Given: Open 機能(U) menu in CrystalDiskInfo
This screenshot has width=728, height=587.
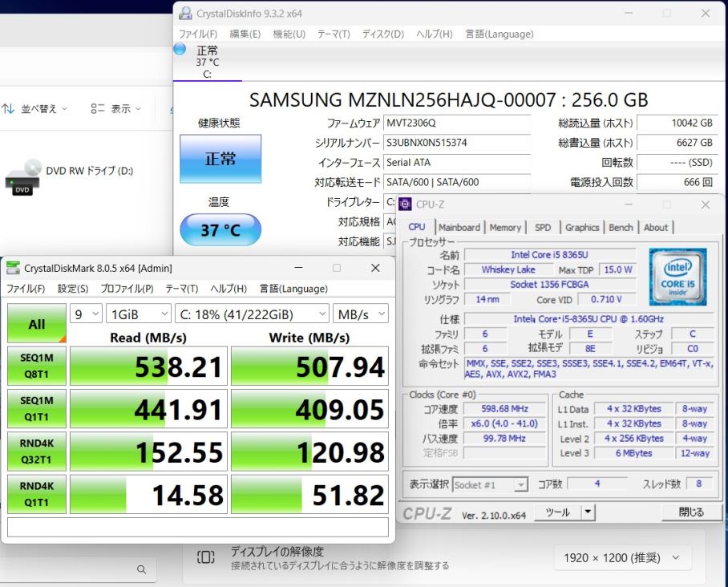Looking at the screenshot, I should coord(289,34).
